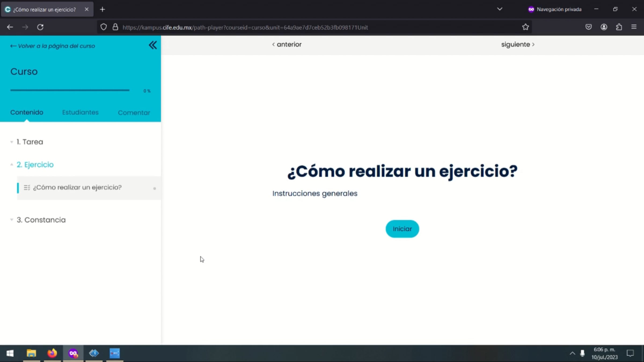Switch to the Estudiantes tab
This screenshot has height=362, width=644.
[x=80, y=112]
